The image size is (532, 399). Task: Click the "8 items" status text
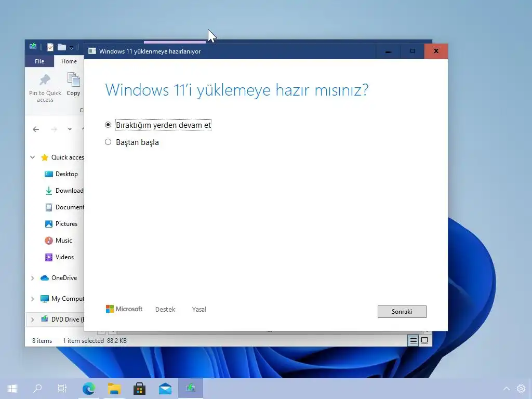(x=42, y=341)
